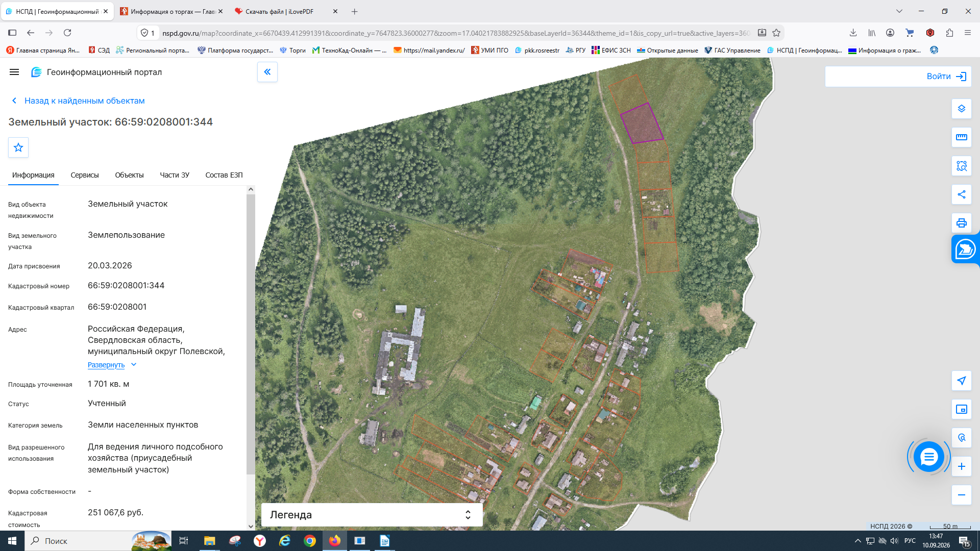Open the blue assistant panel on right edge
Image resolution: width=980 pixels, height=551 pixels.
(x=965, y=249)
